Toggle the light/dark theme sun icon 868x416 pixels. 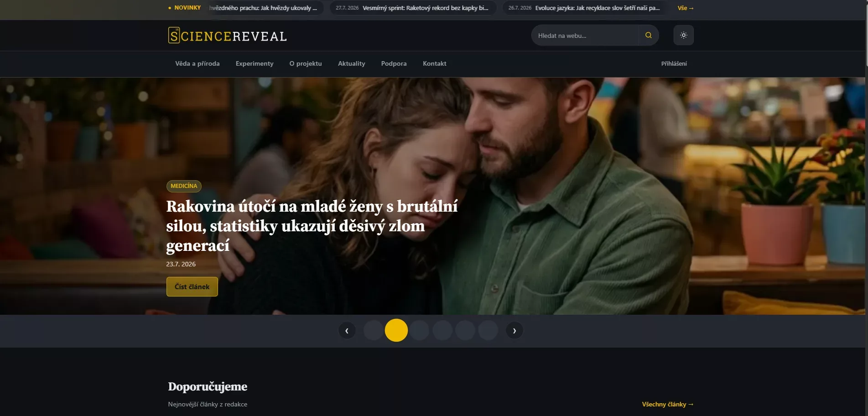(683, 35)
